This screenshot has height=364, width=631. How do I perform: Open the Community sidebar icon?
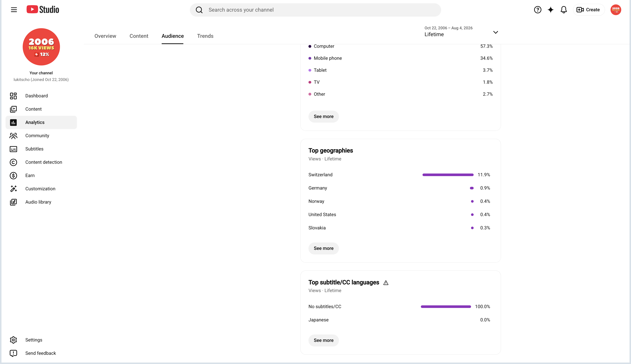(13, 136)
